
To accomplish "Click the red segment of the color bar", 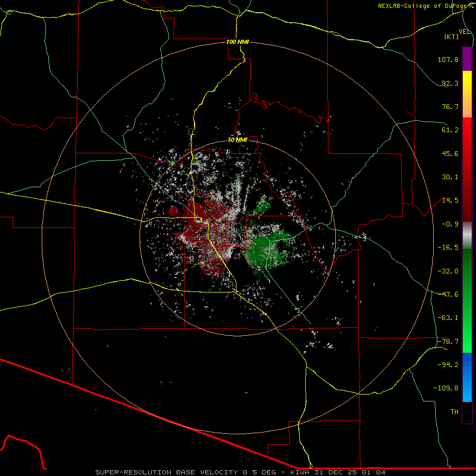I will click(467, 169).
